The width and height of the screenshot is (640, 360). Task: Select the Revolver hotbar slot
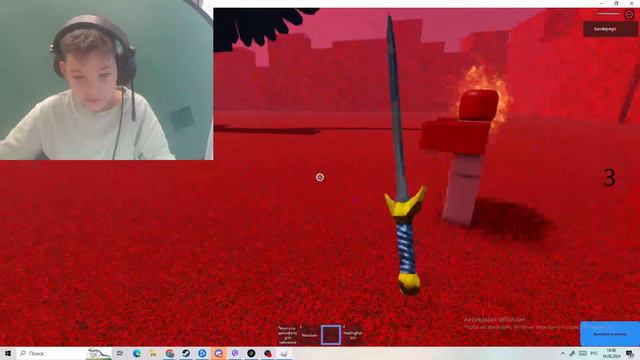309,335
